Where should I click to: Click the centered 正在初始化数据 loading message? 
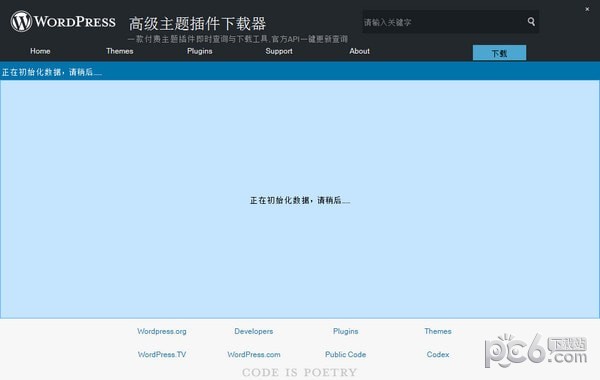pos(300,200)
